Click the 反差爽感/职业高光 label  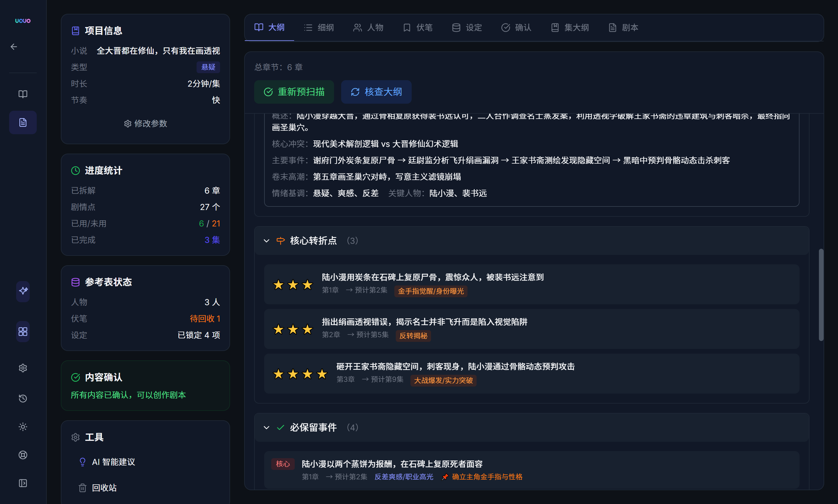click(x=403, y=477)
